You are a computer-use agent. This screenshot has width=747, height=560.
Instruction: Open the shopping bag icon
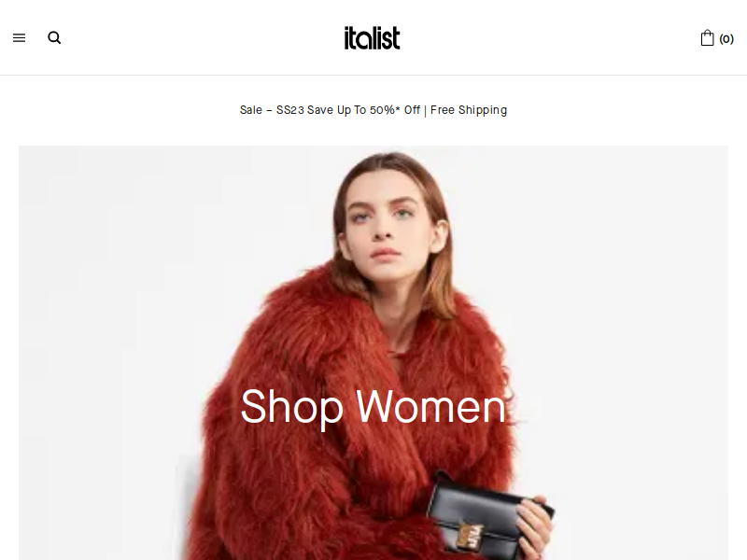[708, 38]
